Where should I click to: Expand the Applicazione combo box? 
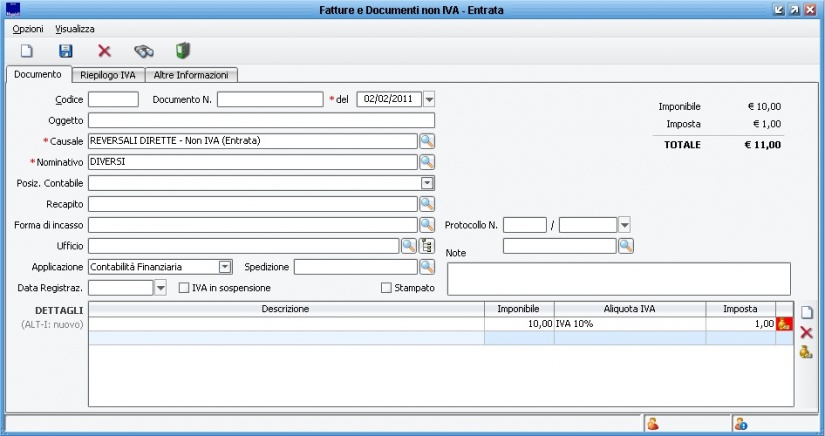(225, 267)
